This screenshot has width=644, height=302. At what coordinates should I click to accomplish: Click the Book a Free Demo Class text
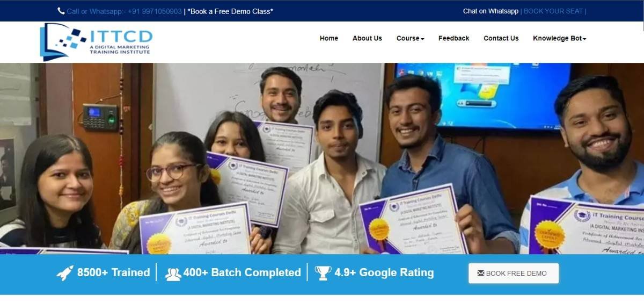point(230,11)
